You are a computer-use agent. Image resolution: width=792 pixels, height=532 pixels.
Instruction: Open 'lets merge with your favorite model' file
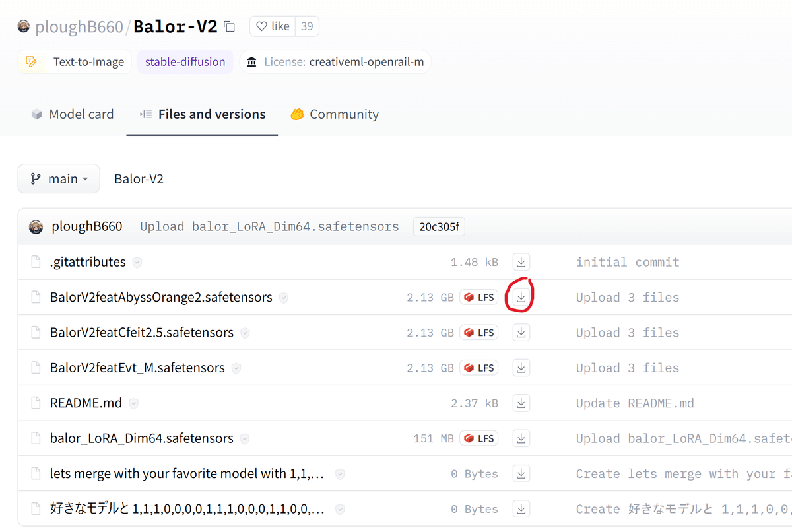click(187, 474)
